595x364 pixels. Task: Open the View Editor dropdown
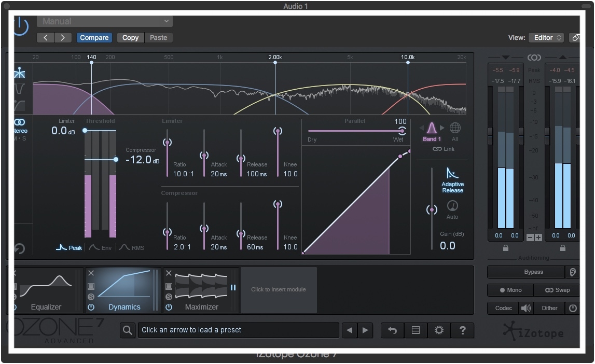click(546, 37)
